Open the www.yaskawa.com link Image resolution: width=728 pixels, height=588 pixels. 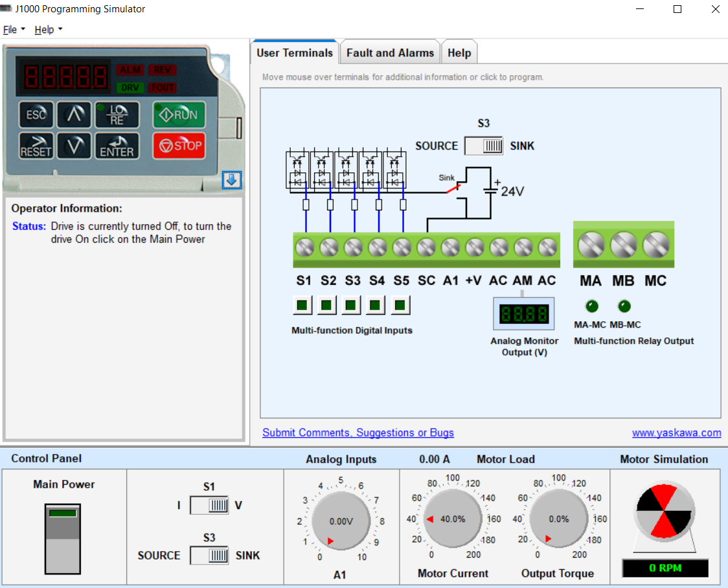click(676, 433)
